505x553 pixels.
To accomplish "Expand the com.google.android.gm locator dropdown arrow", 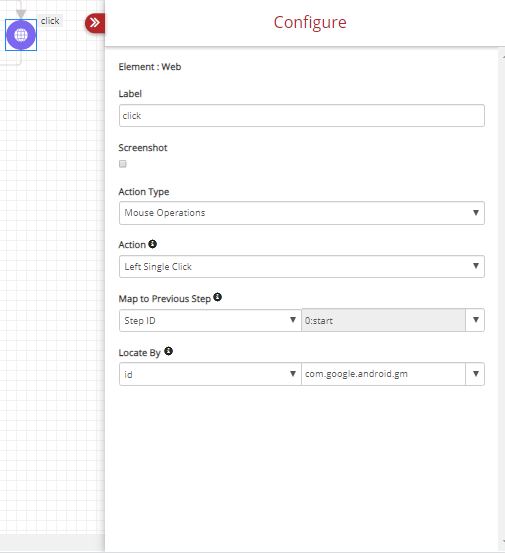I will (475, 374).
